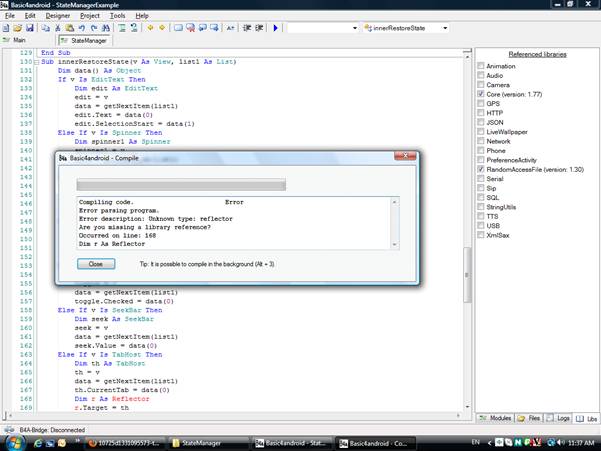Uncheck the RandomAccessFile library

click(481, 170)
